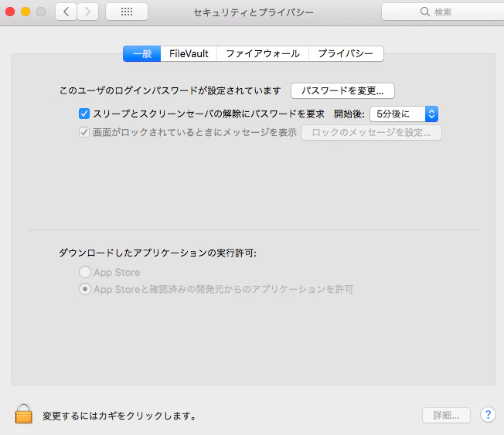Viewport: 504px width, 435px height.
Task: Switch to the 一般 tab
Action: click(141, 53)
